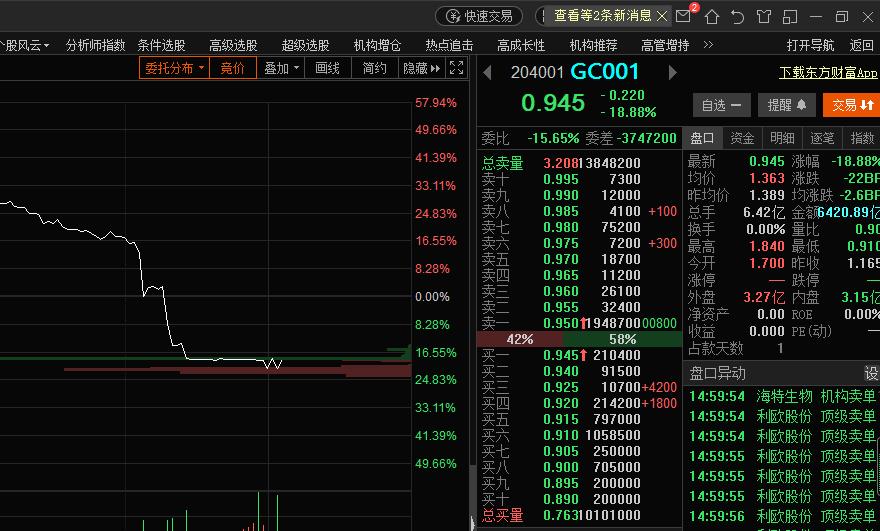This screenshot has height=531, width=880.
Task: Select 分析师指数 menu item
Action: coord(95,45)
